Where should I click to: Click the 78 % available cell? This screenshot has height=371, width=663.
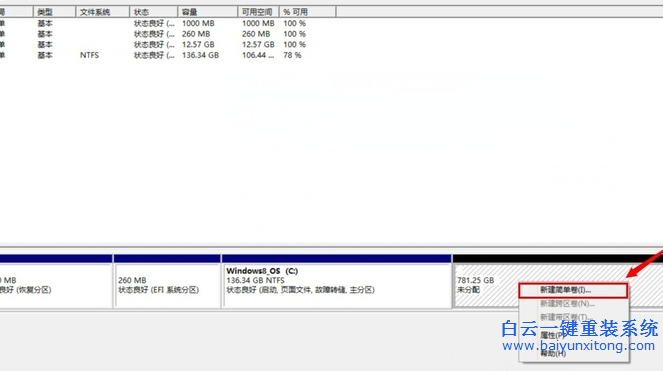coord(292,55)
